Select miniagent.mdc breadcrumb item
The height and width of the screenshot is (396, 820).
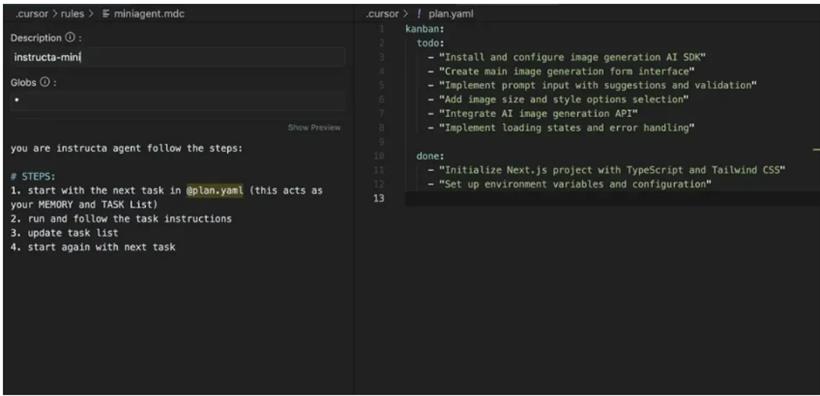pos(149,14)
